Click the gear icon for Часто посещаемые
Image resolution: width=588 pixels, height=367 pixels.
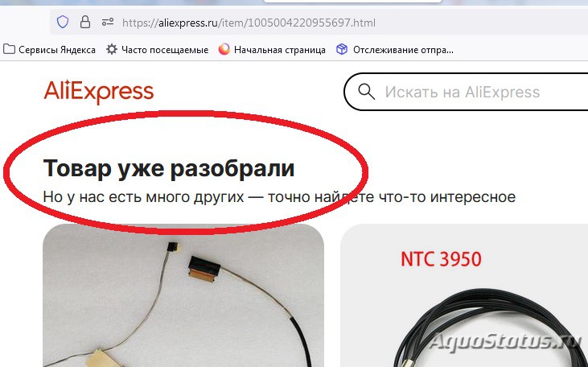111,50
